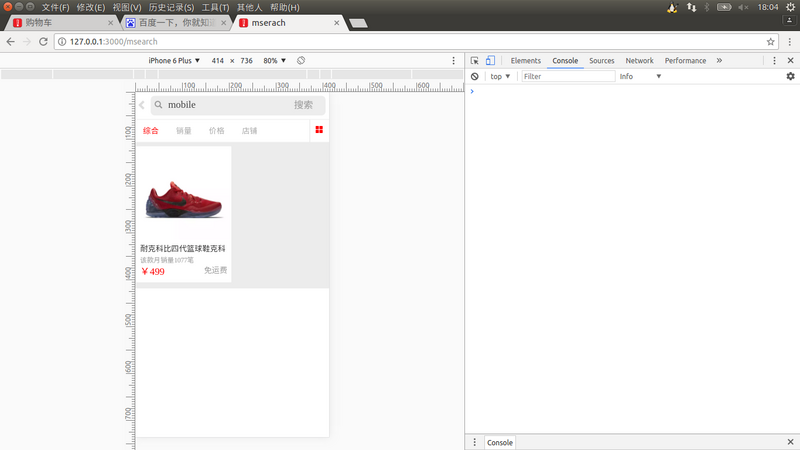Open the 工具(T) menu

pos(215,7)
